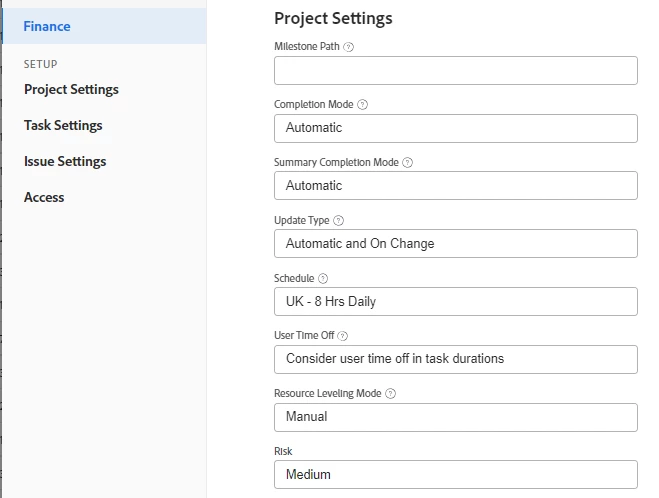
Task: Click help icon beside Summary Completion Mode
Action: pos(407,163)
